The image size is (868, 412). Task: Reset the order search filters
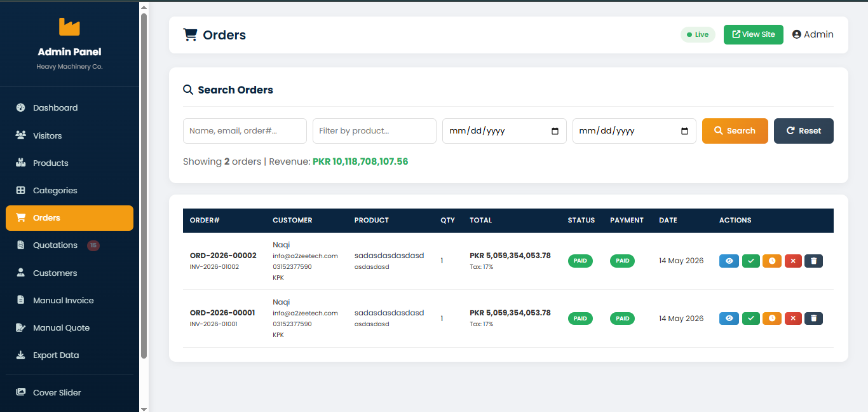tap(803, 131)
